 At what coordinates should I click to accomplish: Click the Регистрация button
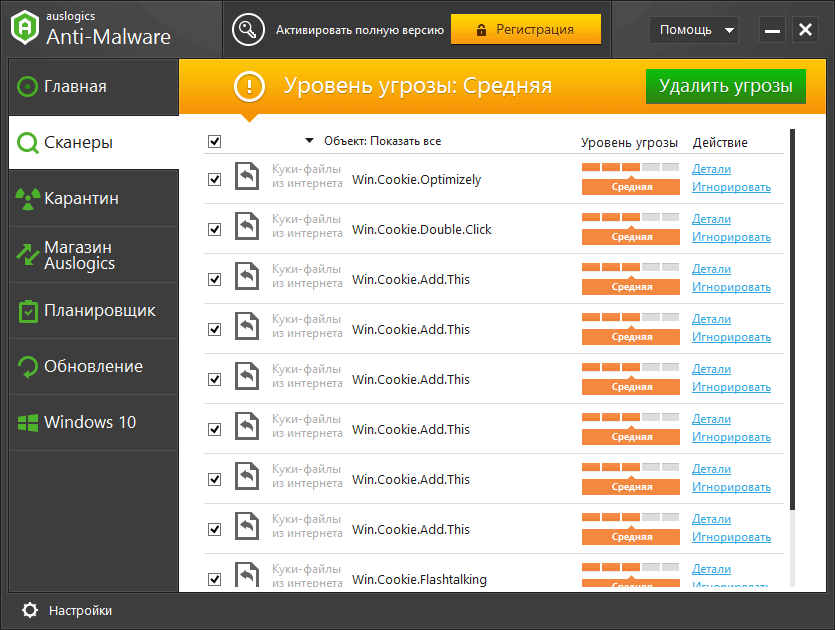pyautogui.click(x=526, y=29)
